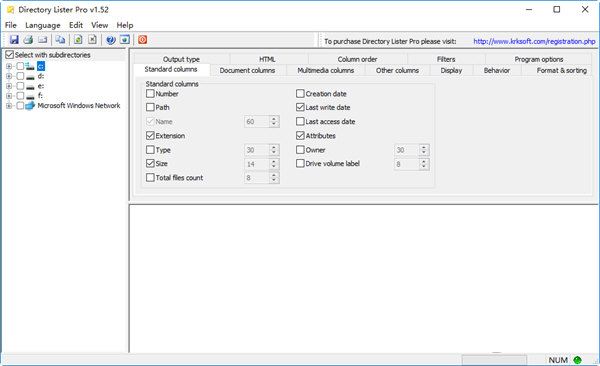Check the Type column checkbox
Image resolution: width=600 pixels, height=366 pixels.
pyautogui.click(x=150, y=150)
